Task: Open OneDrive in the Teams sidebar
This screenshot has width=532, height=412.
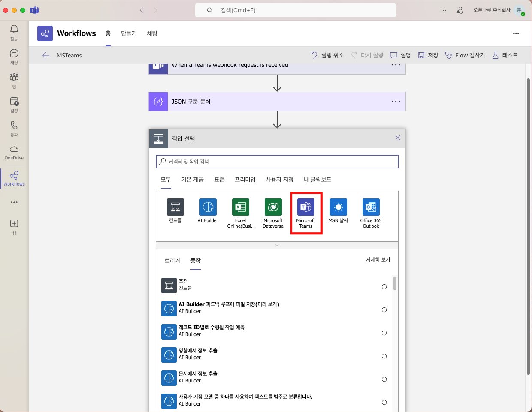Action: [x=14, y=152]
